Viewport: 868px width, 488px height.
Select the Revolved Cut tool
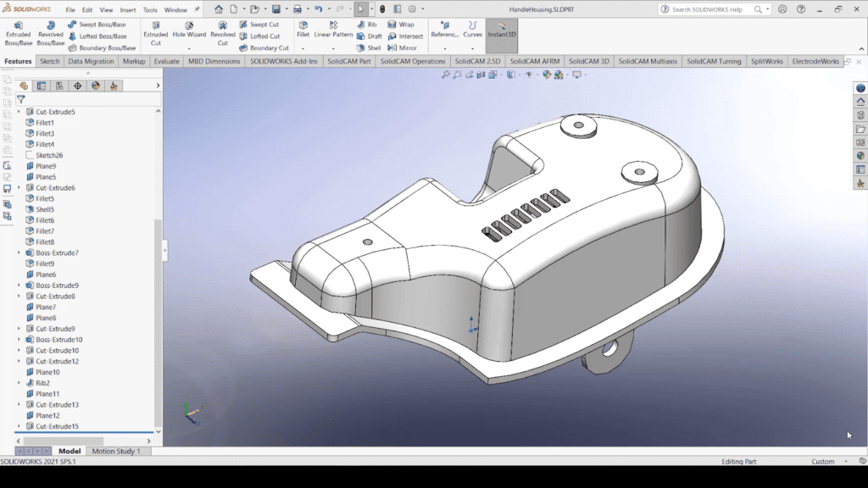pos(223,33)
